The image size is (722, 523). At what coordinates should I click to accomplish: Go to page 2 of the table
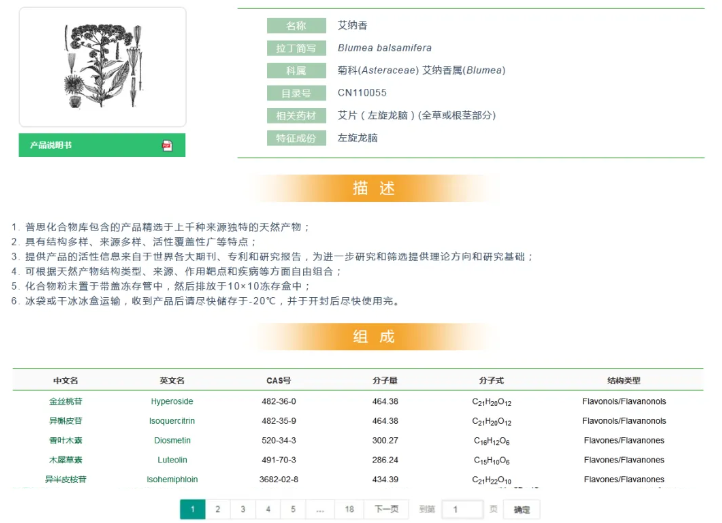click(x=218, y=509)
